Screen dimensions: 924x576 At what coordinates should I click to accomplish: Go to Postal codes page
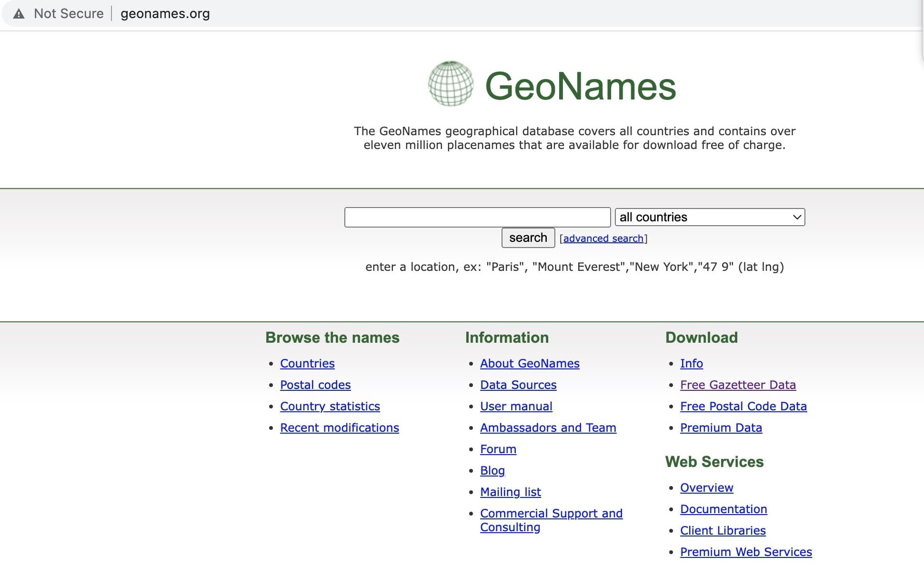(x=315, y=385)
